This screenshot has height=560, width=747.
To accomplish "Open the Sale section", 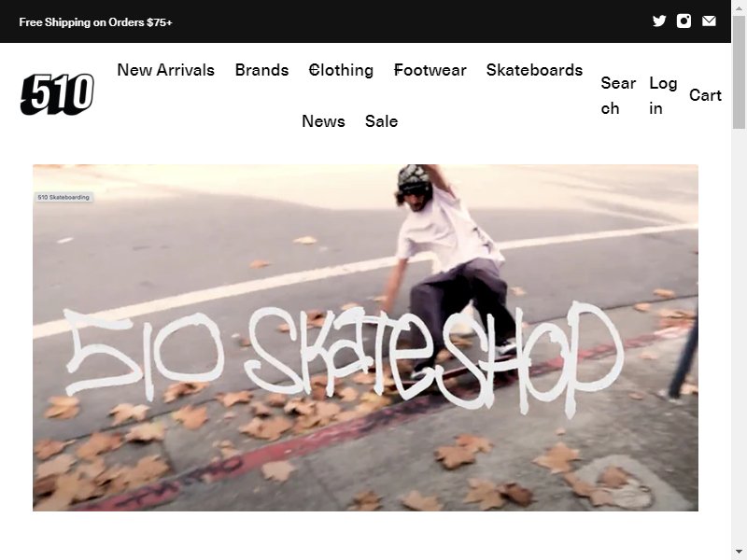I will click(x=381, y=121).
